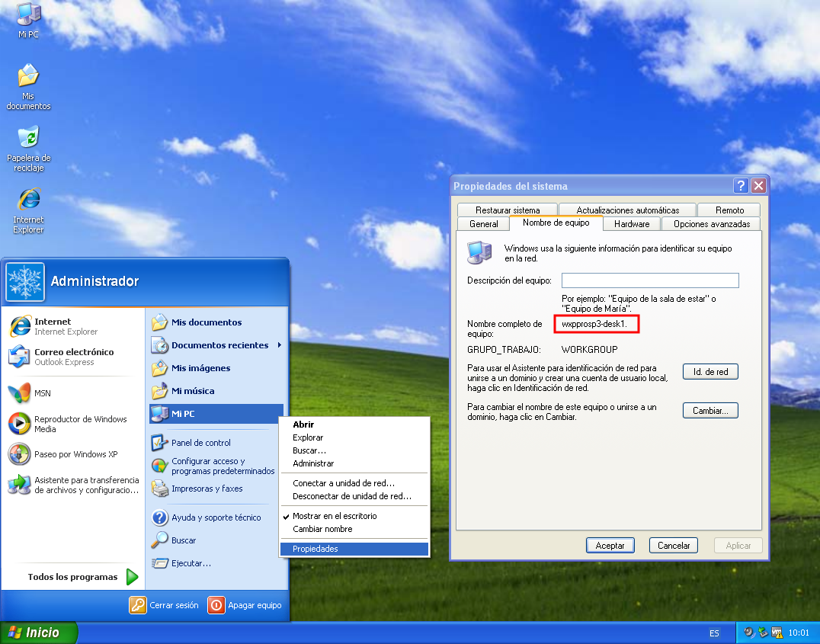This screenshot has width=820, height=644.
Task: Click the Descripción del equipo field
Action: point(650,280)
